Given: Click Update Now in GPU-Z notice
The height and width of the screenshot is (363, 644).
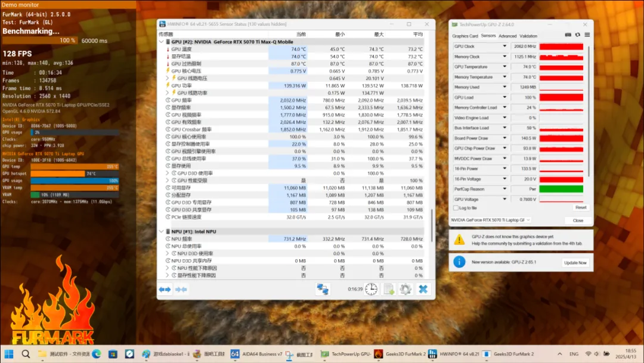Looking at the screenshot, I should point(575,263).
